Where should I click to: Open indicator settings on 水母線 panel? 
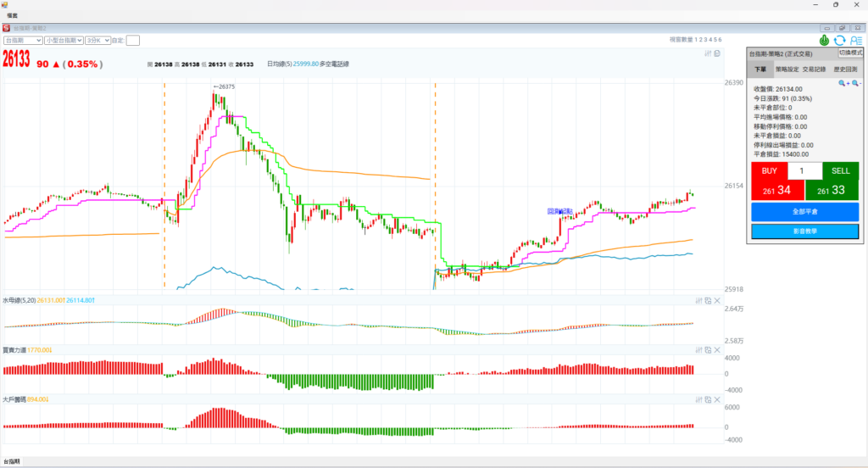(698, 300)
